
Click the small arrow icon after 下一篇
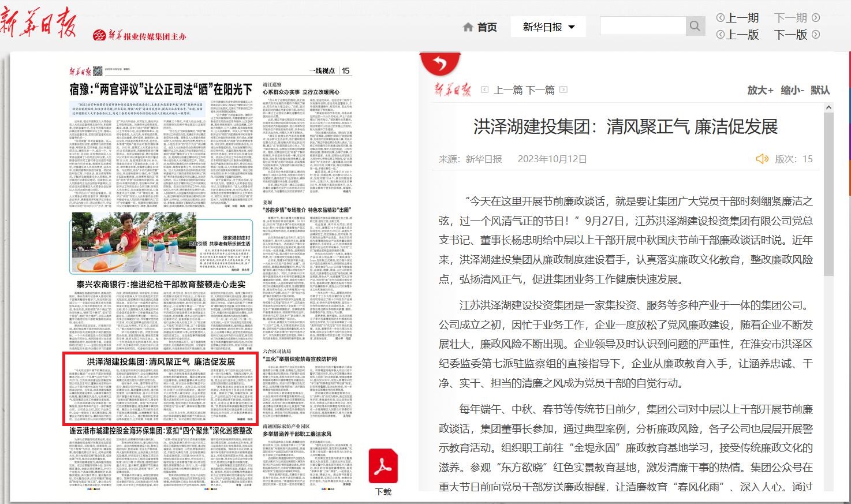pyautogui.click(x=563, y=90)
